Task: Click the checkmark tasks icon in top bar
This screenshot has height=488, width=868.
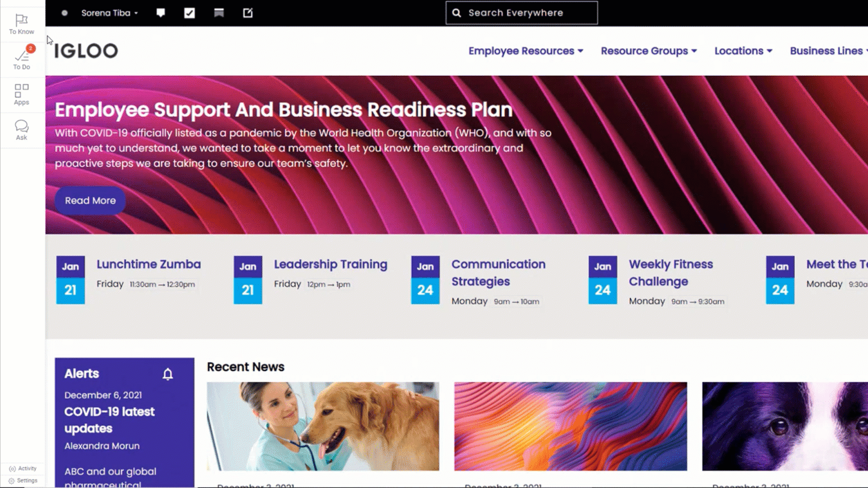Action: coord(189,13)
